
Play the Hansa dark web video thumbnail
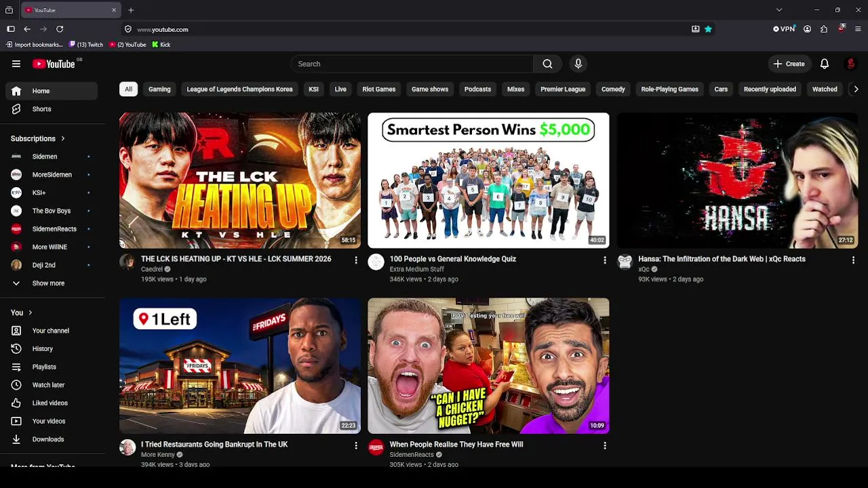737,180
